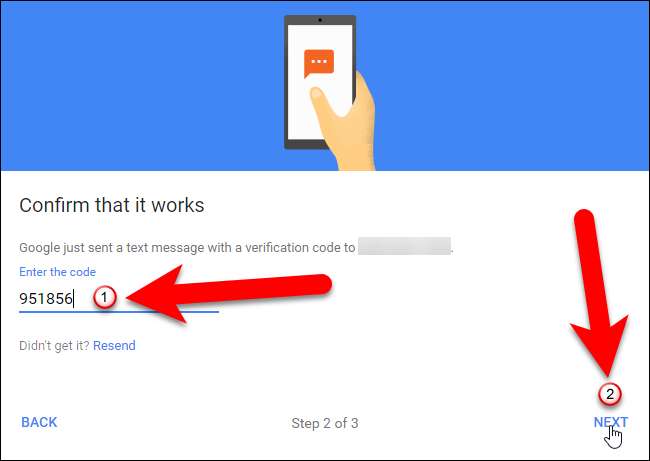Click the phone's dark bottom bezel
The image size is (650, 461).
pyautogui.click(x=307, y=144)
